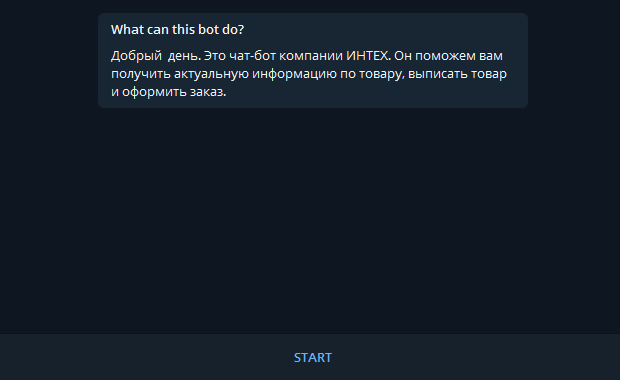Click the last line "и оформить заказ."
This screenshot has width=620, height=380.
(x=168, y=92)
